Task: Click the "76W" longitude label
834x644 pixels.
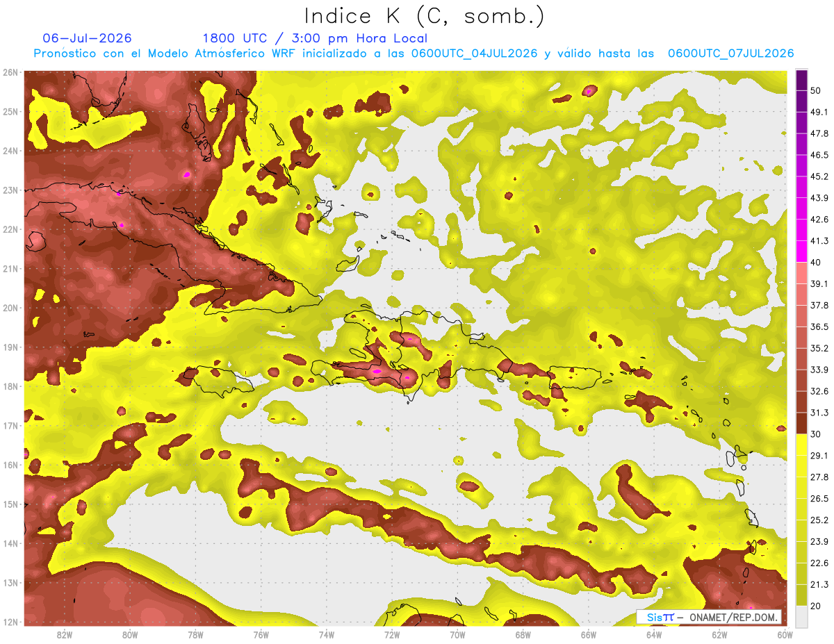Action: (261, 635)
